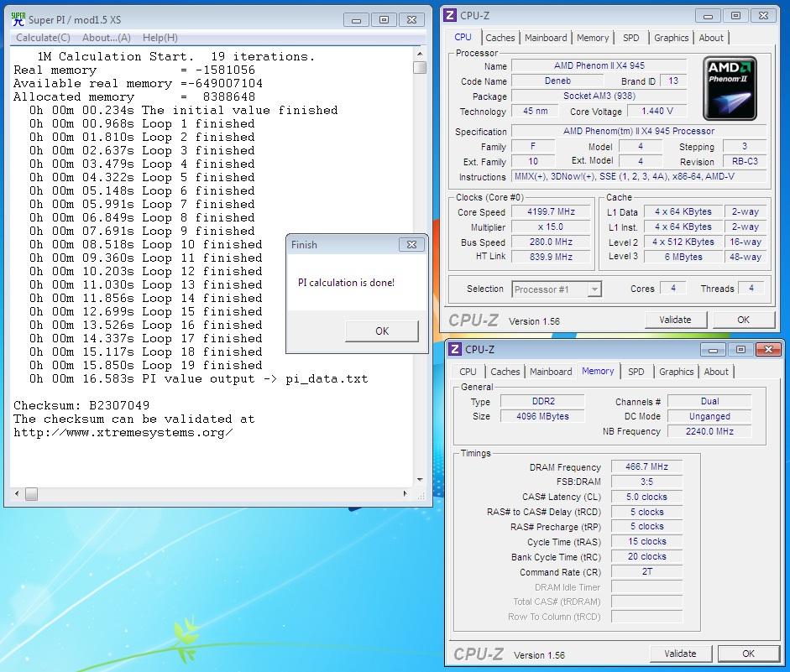
Task: Click OK in the top CPU-Z window
Action: 743,320
